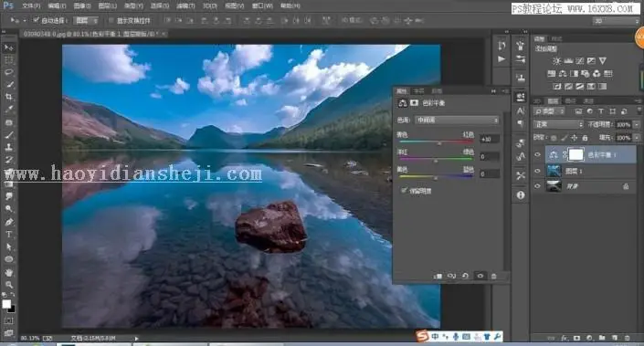Select the Rectangular Marquee tool
The image size is (644, 346).
point(8,60)
